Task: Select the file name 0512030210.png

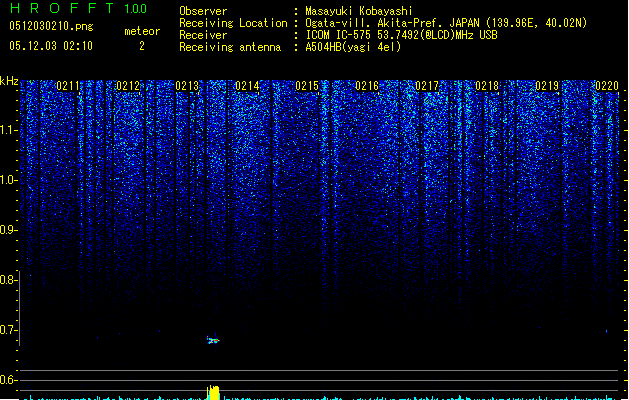Action: (51, 26)
